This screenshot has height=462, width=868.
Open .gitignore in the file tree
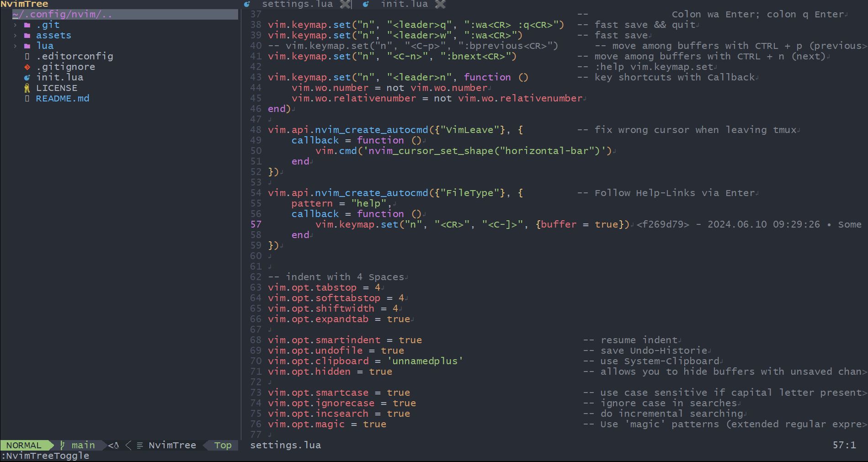(66, 67)
